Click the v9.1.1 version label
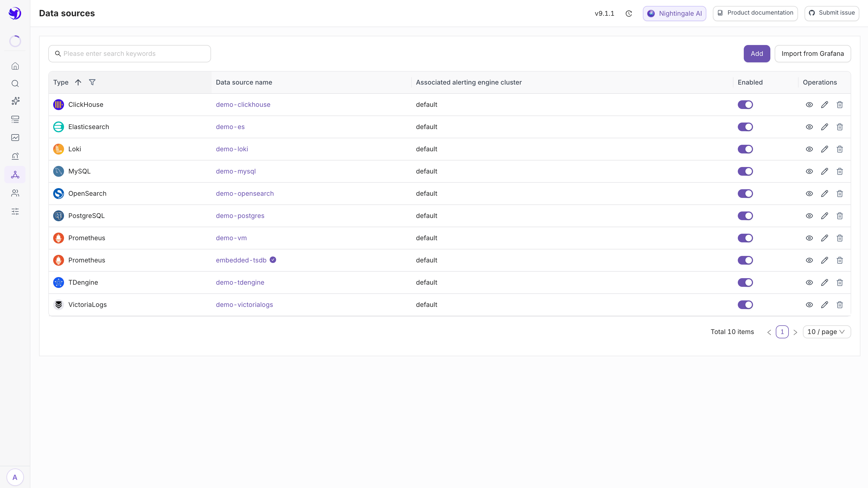 click(604, 14)
